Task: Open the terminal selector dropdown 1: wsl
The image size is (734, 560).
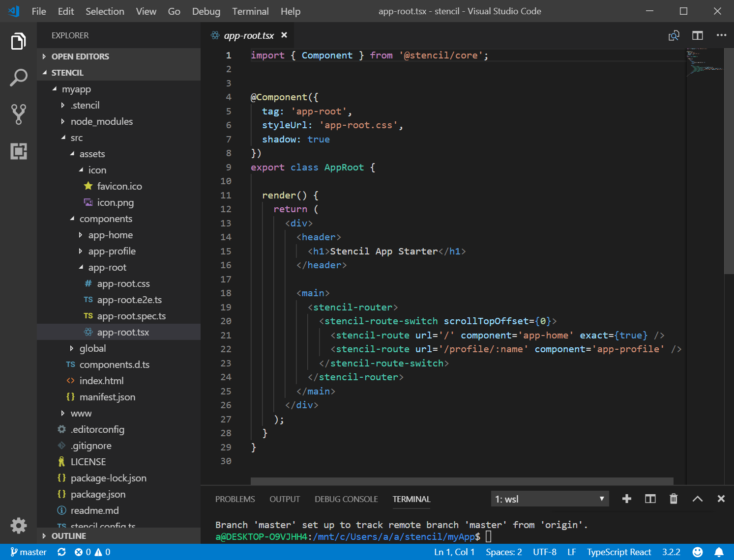Action: pyautogui.click(x=550, y=499)
